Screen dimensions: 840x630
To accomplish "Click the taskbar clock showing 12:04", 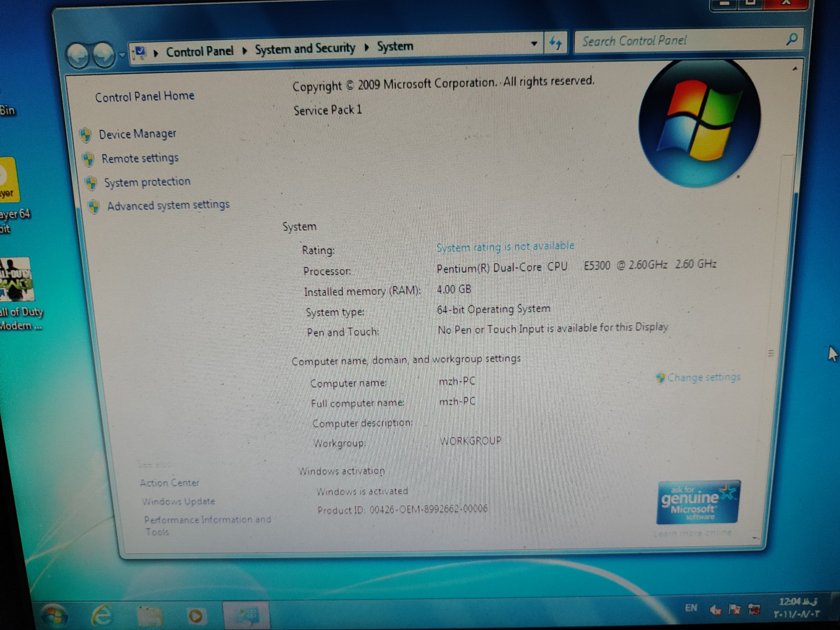I will click(797, 608).
